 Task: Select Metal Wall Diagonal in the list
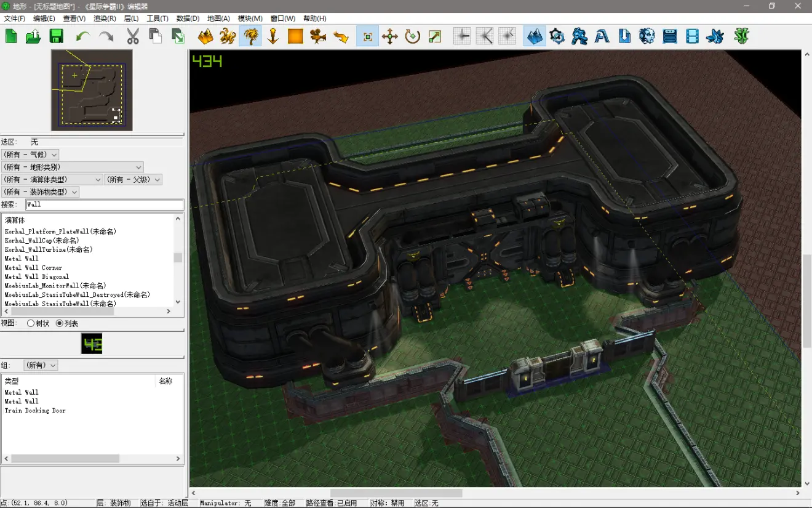click(x=36, y=276)
